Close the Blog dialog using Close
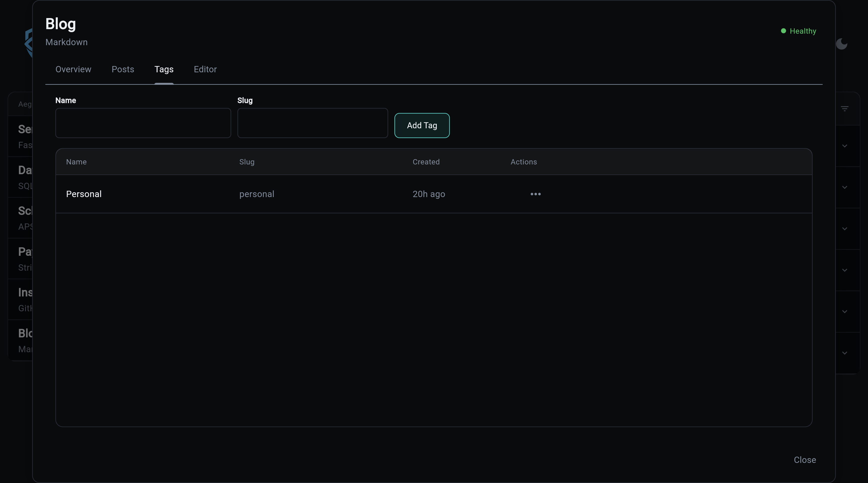 [x=805, y=460]
